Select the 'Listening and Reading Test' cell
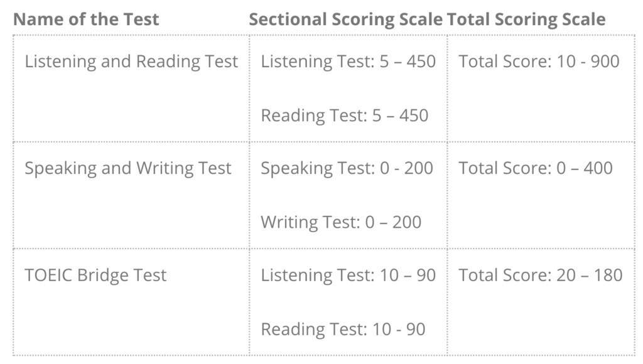Viewport: 643px width, 364px height. point(131,62)
